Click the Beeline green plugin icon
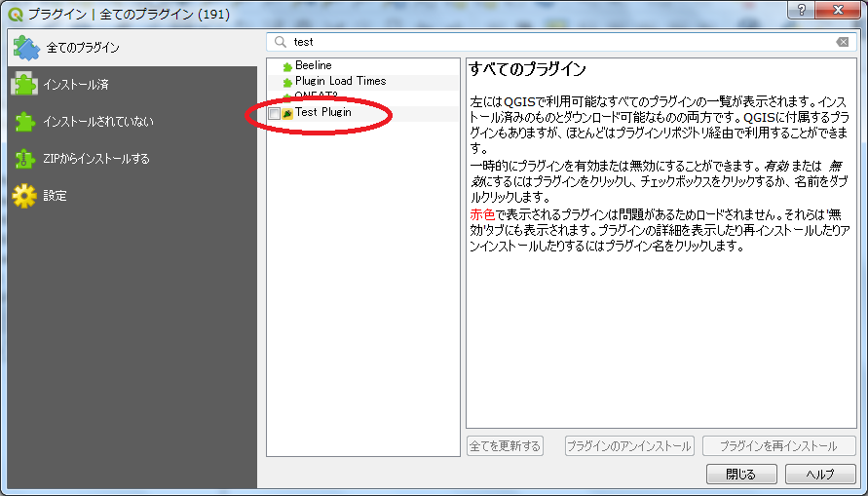Screen dimensions: 868x496 tap(287, 67)
